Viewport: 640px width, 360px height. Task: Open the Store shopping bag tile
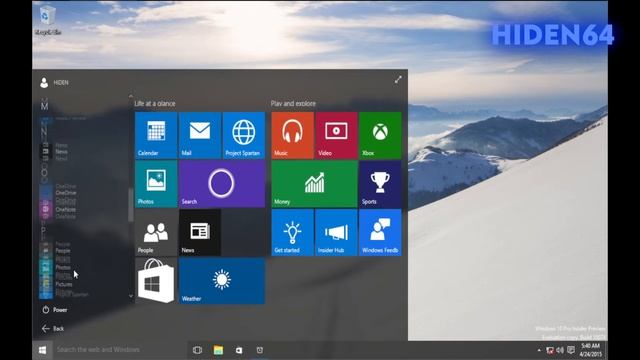pyautogui.click(x=156, y=281)
